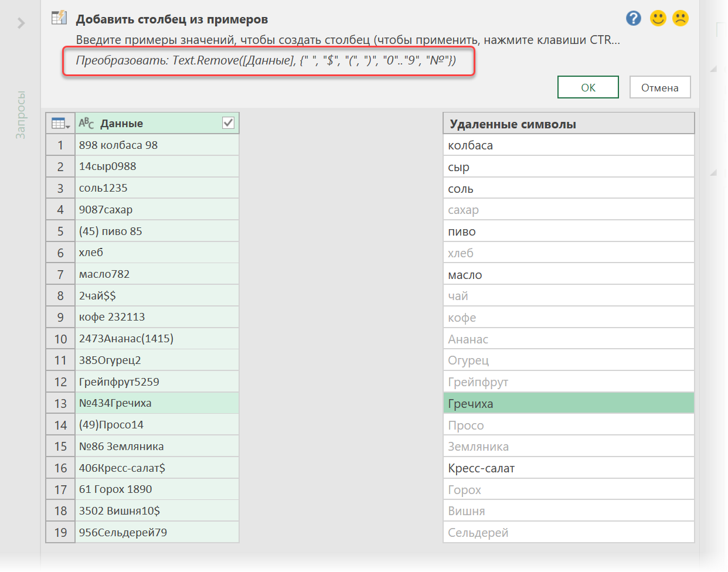Edit the suggested cell 'Просо'
Viewport: 728px width, 572px height.
[569, 425]
